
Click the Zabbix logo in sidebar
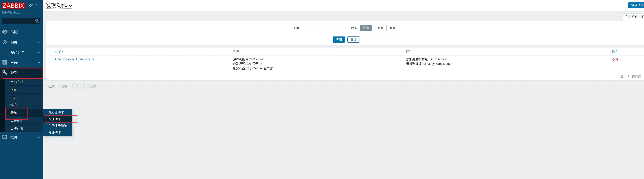click(13, 5)
